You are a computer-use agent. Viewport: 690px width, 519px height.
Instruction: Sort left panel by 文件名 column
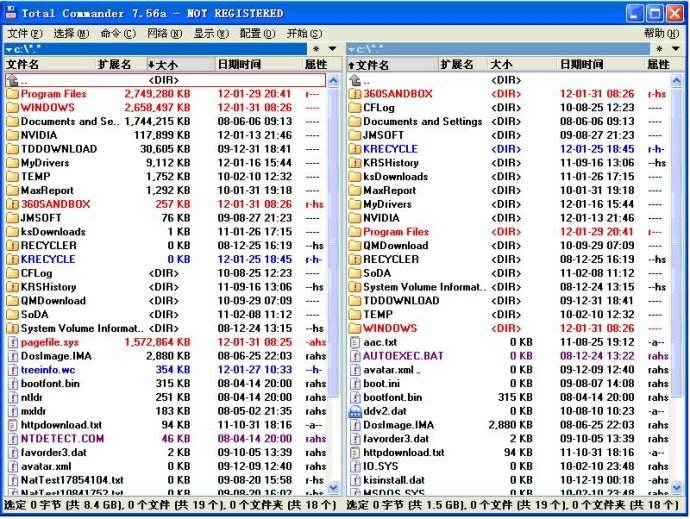[49, 65]
